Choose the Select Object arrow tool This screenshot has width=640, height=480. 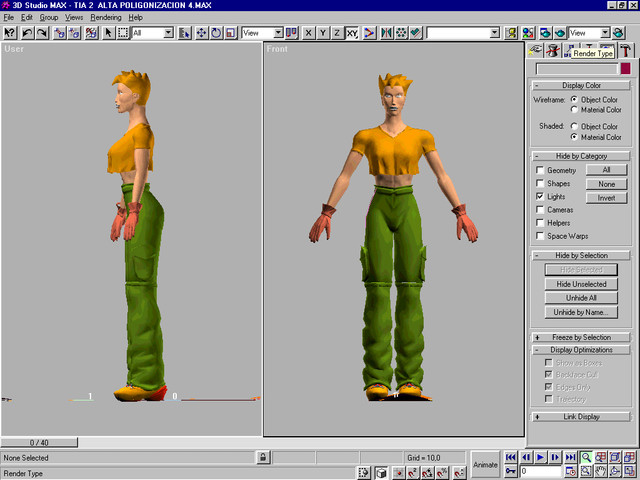click(108, 33)
